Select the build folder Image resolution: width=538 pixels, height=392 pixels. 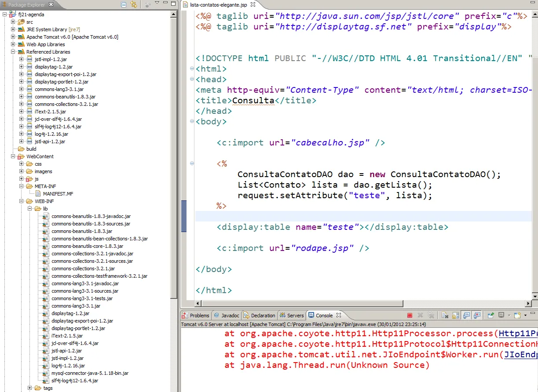31,149
